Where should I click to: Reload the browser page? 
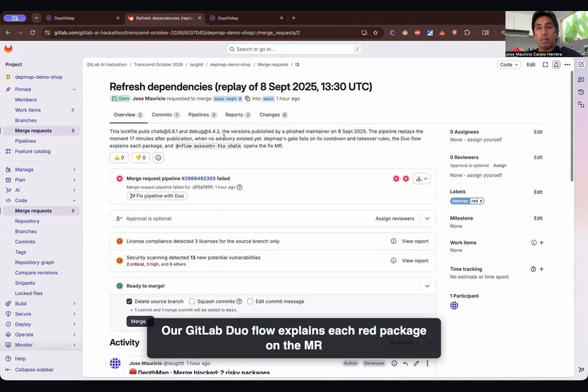[33, 33]
